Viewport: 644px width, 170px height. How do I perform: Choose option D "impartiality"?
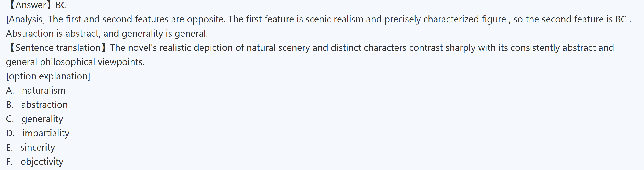coord(46,133)
